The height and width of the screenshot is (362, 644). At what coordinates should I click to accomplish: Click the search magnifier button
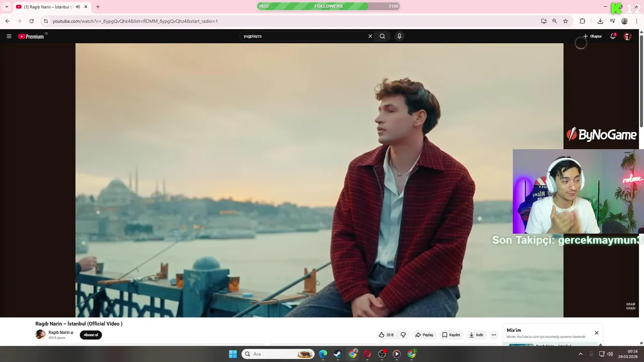[382, 36]
